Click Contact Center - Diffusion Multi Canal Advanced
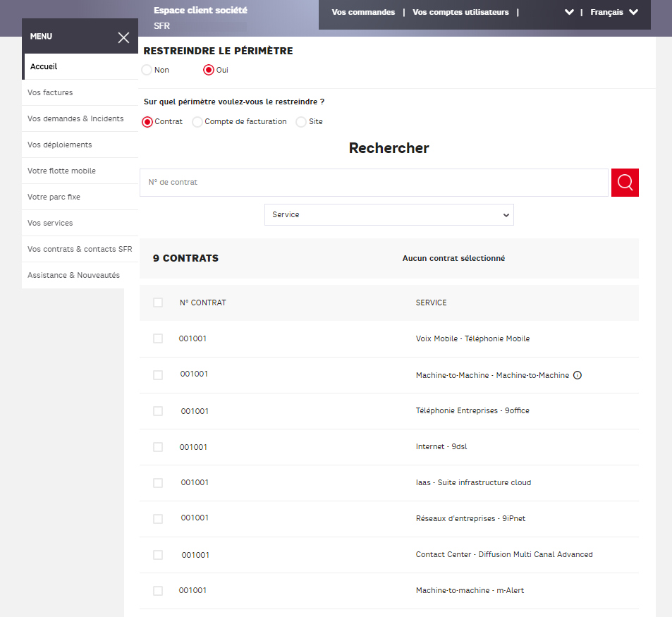The height and width of the screenshot is (617, 672). coord(504,554)
